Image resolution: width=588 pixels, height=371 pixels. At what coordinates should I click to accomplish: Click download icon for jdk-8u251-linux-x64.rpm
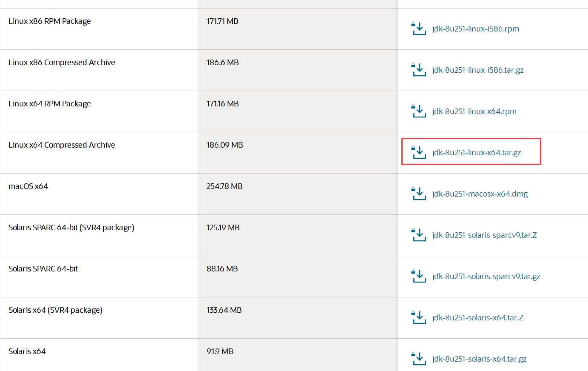point(419,111)
